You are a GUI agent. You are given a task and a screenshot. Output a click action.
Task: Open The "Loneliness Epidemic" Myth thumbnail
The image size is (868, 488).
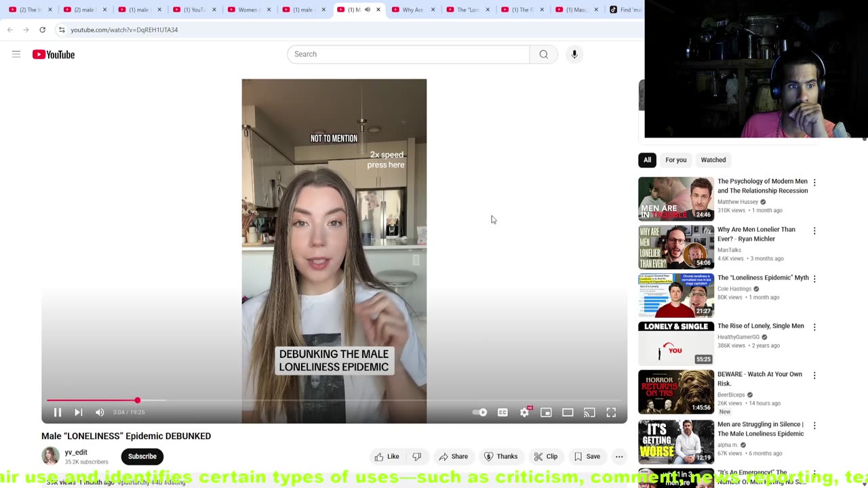click(676, 296)
